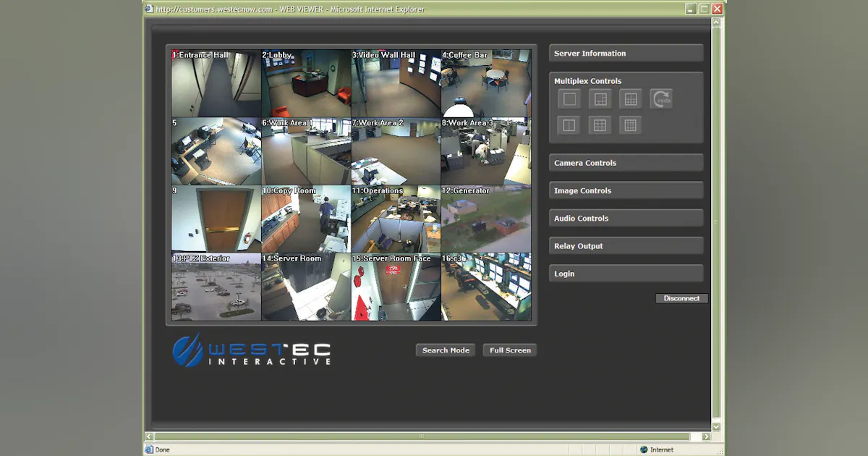Image resolution: width=868 pixels, height=456 pixels.
Task: Select the 8:Work Area 3 camera feed
Action: (486, 151)
